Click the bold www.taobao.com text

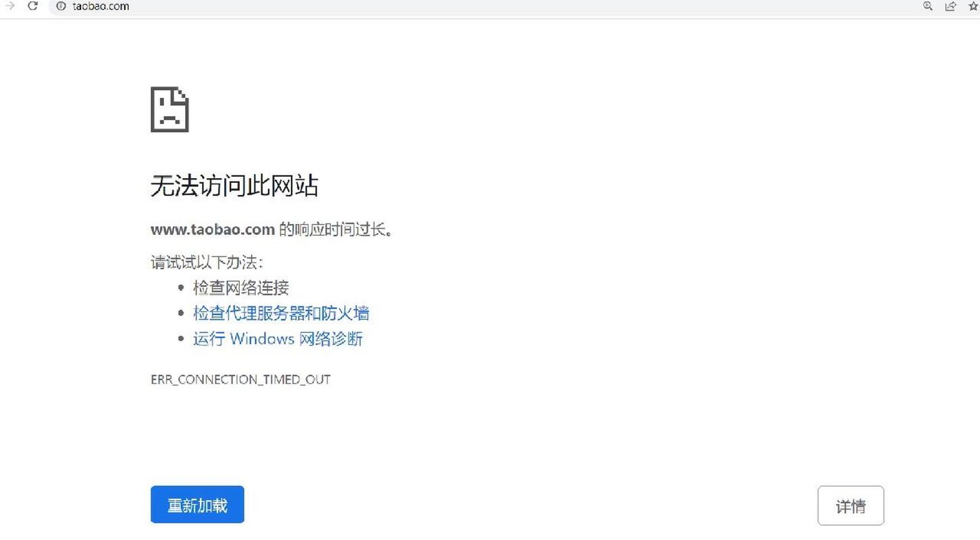coord(213,230)
